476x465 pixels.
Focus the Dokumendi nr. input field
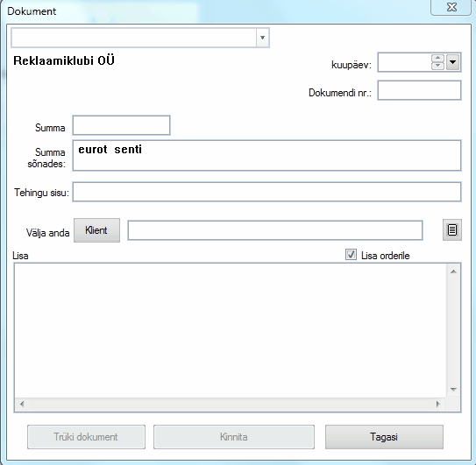[x=419, y=90]
